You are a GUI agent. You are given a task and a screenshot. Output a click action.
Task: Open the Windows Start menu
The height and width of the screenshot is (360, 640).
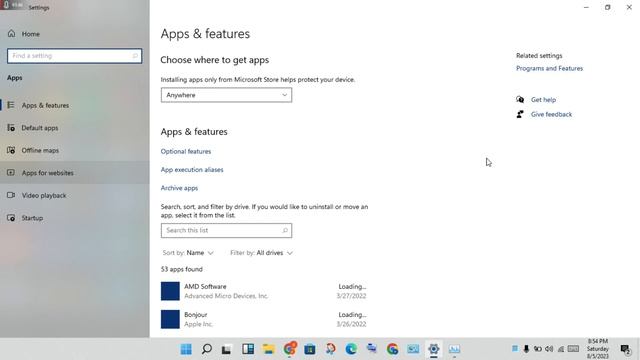(186, 349)
